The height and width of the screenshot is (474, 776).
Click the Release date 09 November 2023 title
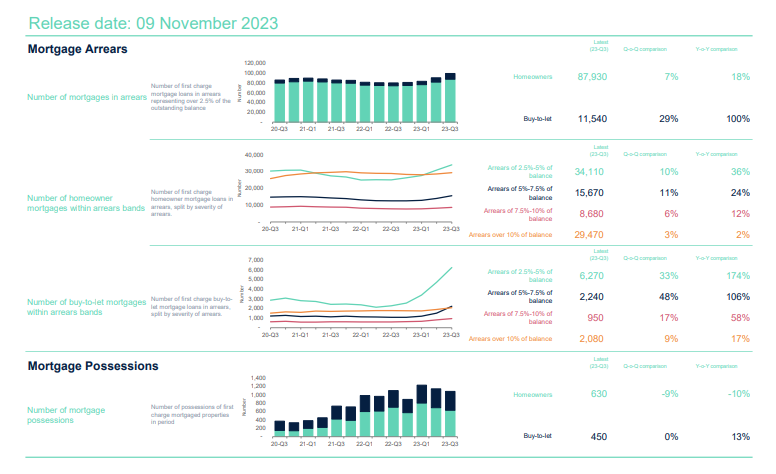tap(153, 22)
